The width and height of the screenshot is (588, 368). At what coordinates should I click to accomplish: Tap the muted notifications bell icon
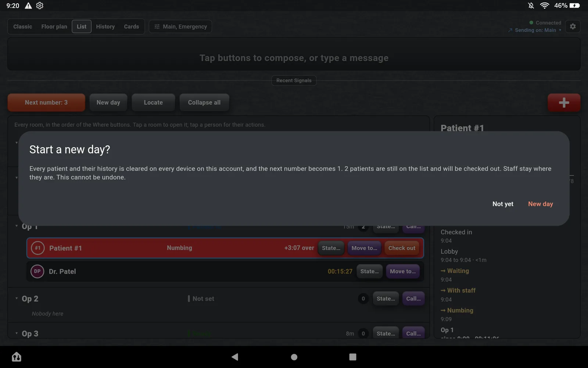pyautogui.click(x=531, y=6)
